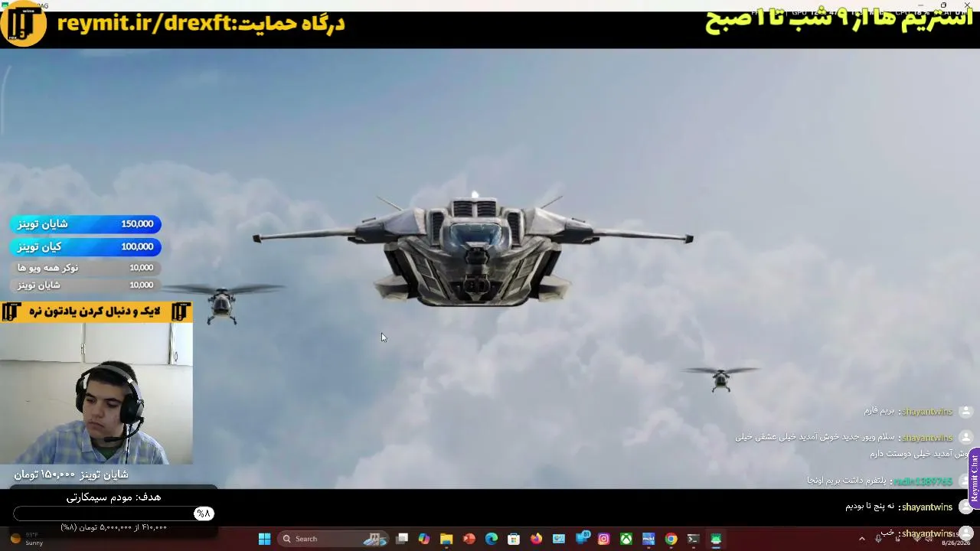Show hidden system tray icons
Screen dimensions: 980x551
point(861,539)
